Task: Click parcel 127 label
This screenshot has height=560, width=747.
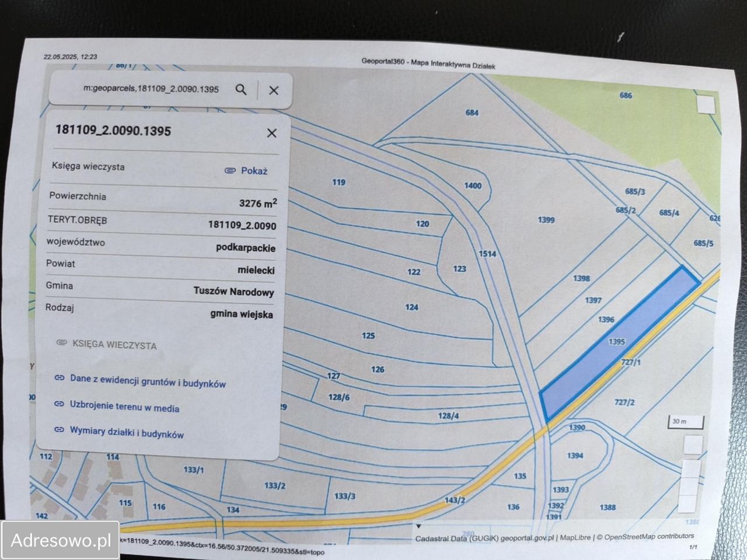Action: click(333, 376)
